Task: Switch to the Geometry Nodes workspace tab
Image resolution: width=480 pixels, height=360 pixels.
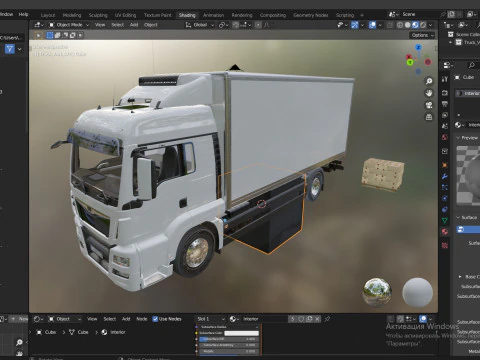Action: tap(311, 15)
